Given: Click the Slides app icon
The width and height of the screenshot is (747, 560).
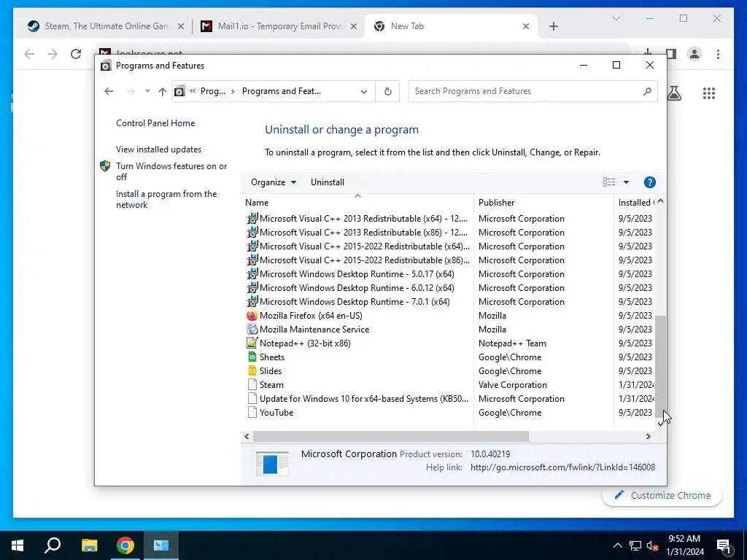Looking at the screenshot, I should point(252,371).
